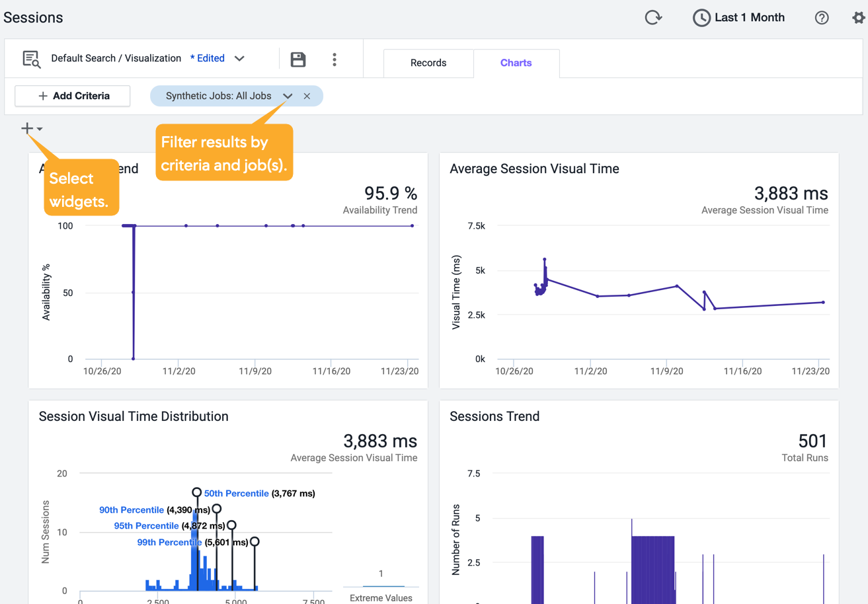
Task: Click Session Visual Time Distribution title
Action: [x=134, y=416]
